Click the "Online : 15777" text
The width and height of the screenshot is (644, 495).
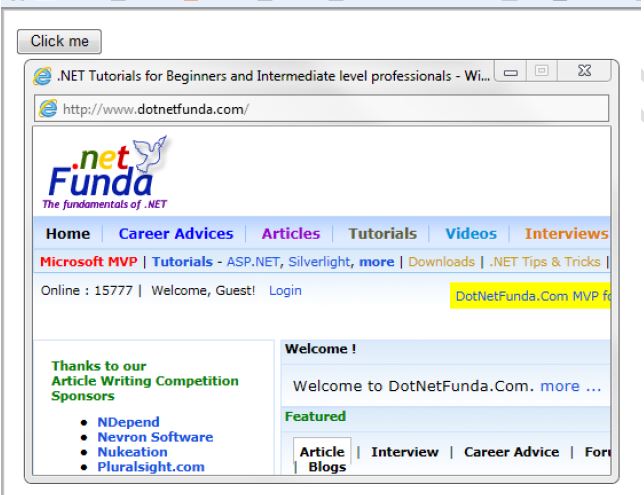coord(87,290)
